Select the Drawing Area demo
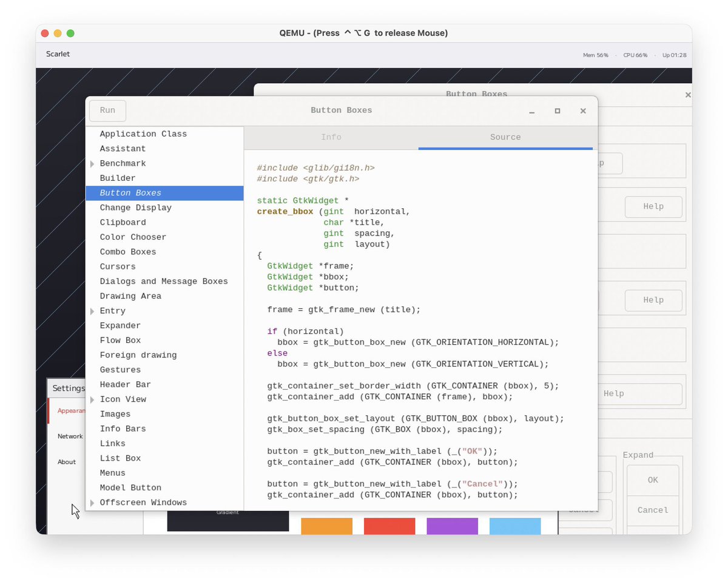Screen dimensions: 728x582 click(x=164, y=296)
